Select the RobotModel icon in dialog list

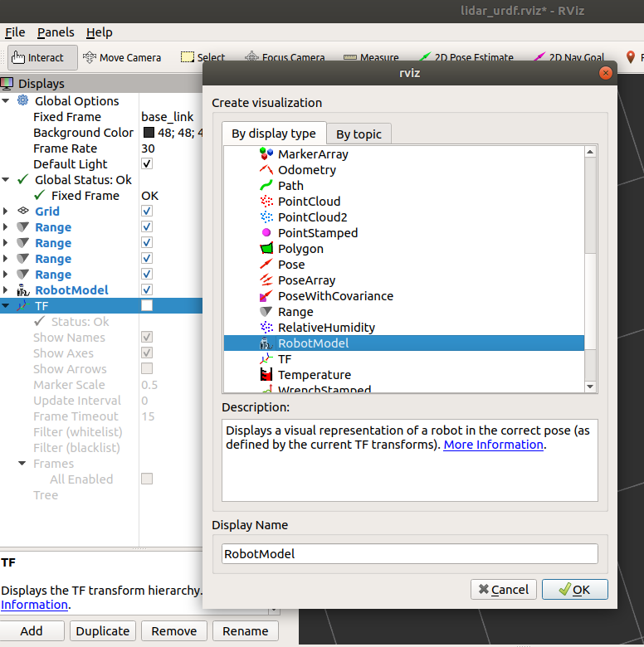[266, 343]
